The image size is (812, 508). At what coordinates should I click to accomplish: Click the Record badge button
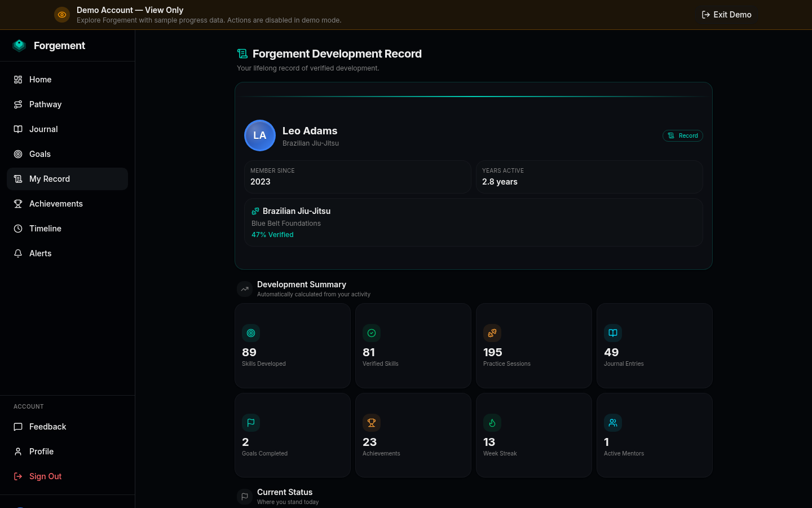tap(683, 135)
